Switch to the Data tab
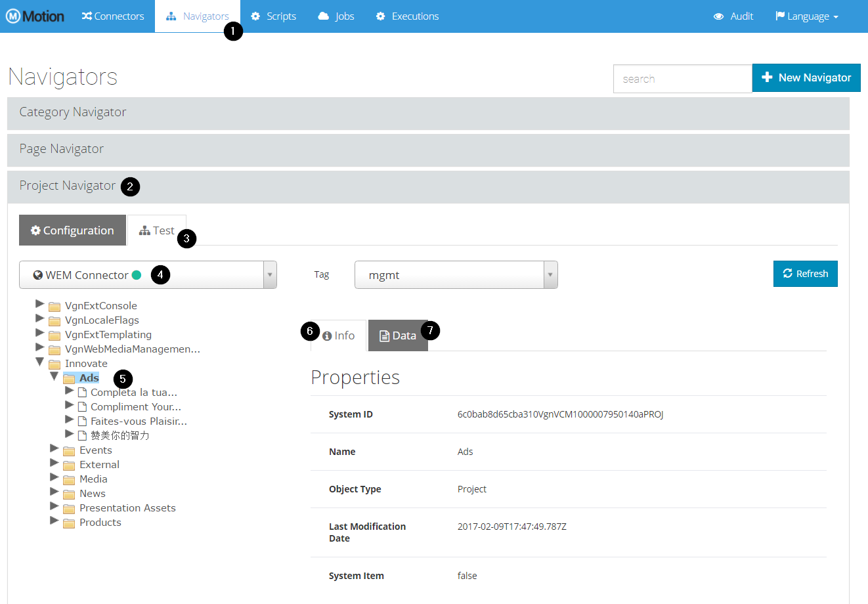The height and width of the screenshot is (604, 868). point(398,335)
